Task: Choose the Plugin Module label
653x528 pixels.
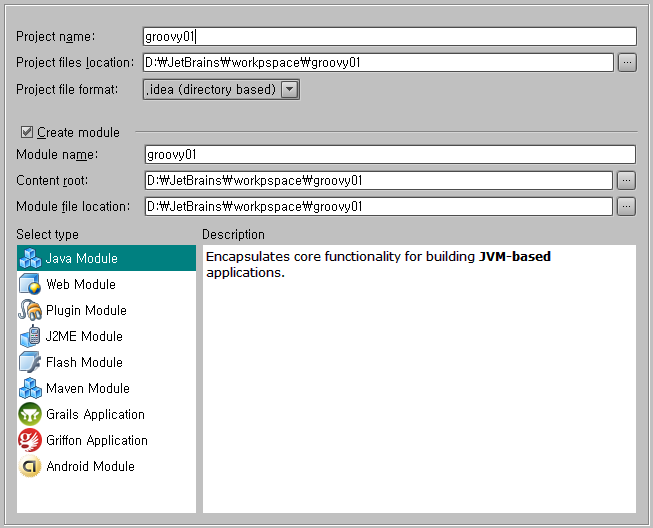Action: pos(86,310)
